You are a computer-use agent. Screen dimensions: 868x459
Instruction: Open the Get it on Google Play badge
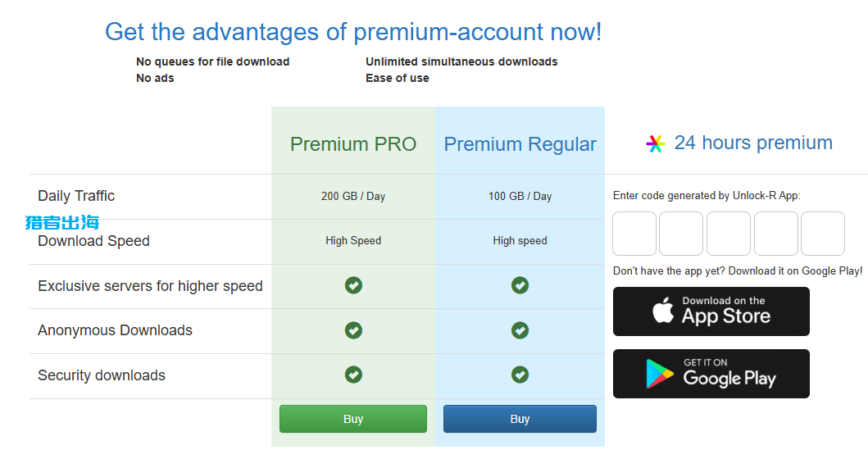point(711,374)
